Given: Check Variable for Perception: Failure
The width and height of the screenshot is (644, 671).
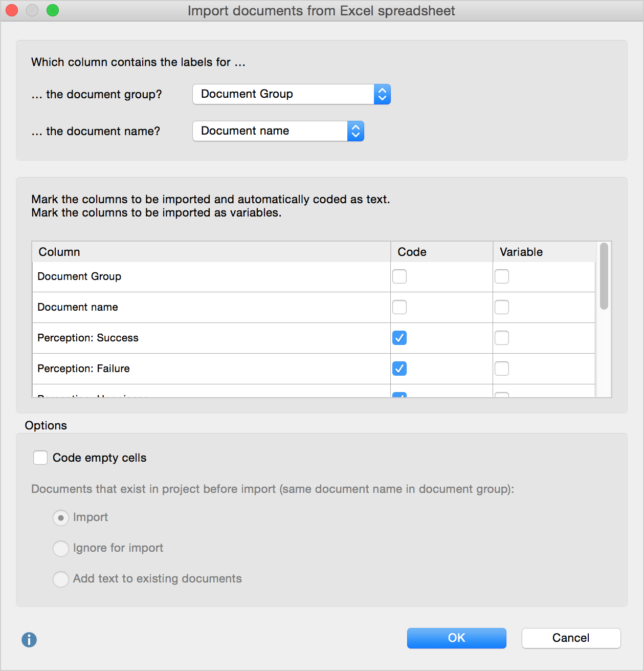Looking at the screenshot, I should pyautogui.click(x=502, y=369).
